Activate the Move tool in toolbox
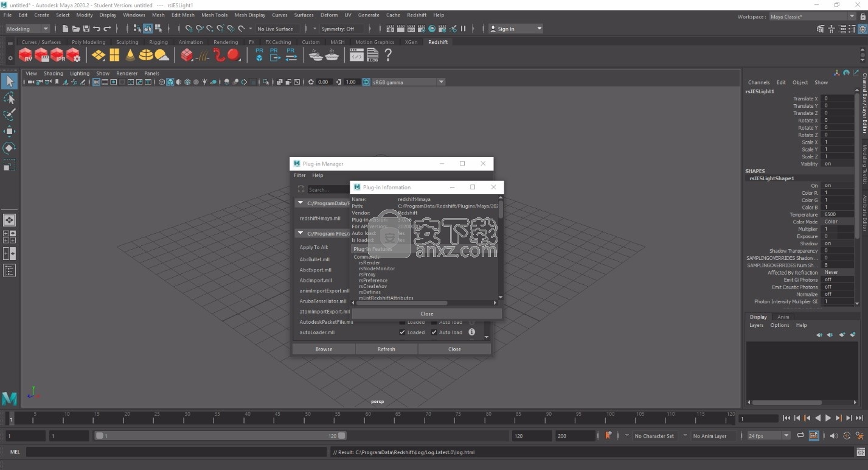868x470 pixels. 9,132
